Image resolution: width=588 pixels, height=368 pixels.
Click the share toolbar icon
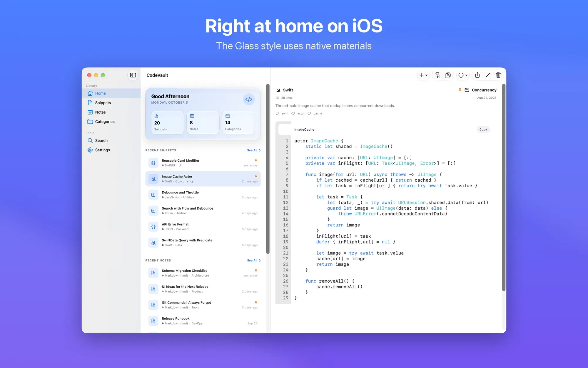pyautogui.click(x=477, y=75)
